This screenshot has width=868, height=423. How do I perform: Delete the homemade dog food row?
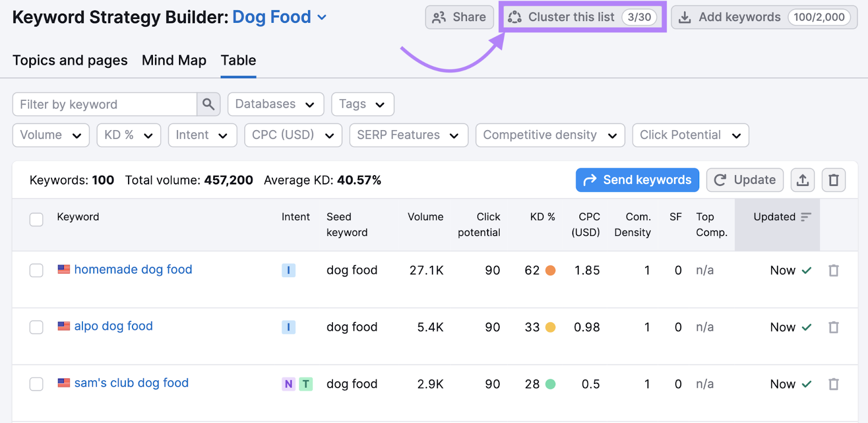[x=833, y=270]
